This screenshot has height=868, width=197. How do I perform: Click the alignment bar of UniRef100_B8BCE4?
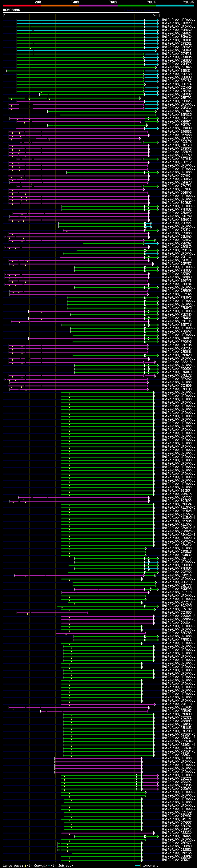tap(82, 71)
